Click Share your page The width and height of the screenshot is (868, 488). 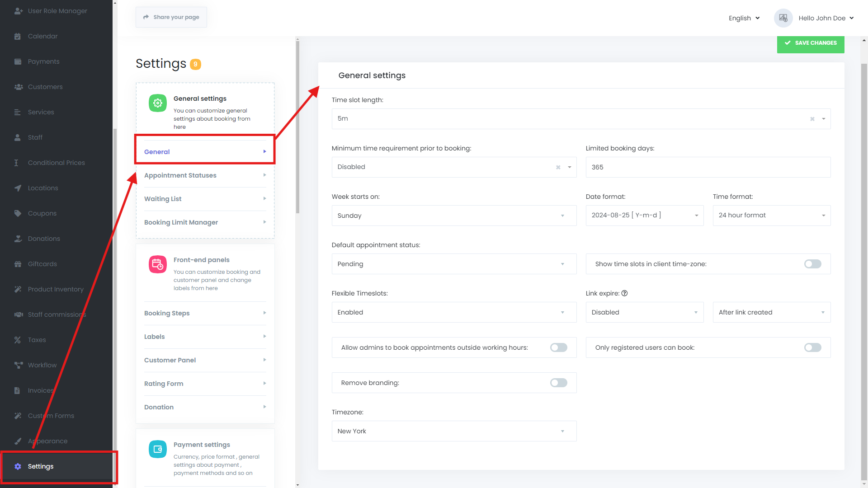point(171,17)
